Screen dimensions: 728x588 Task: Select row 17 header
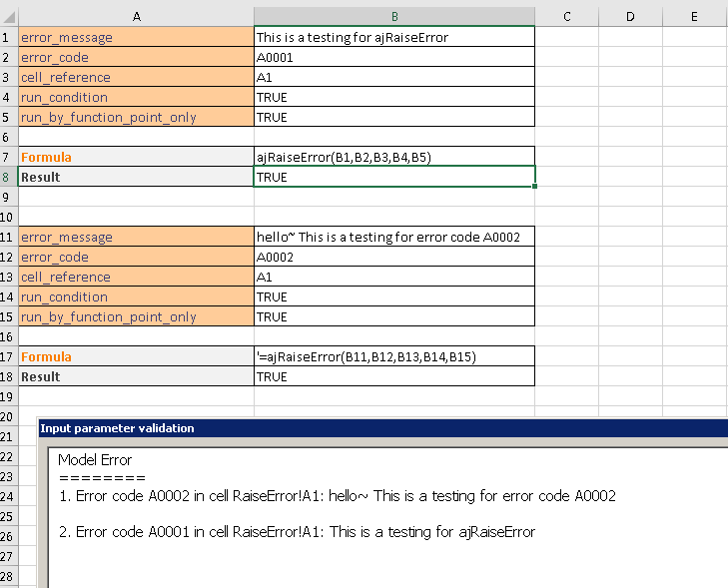point(8,356)
